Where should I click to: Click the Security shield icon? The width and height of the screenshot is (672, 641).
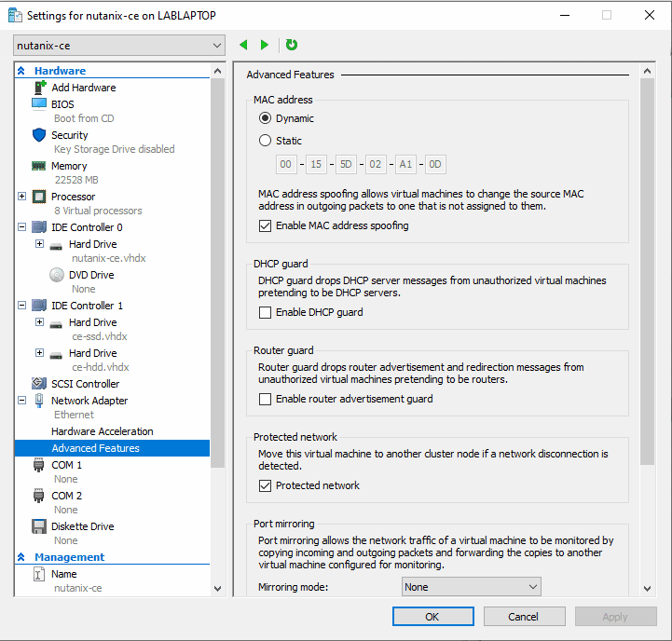click(x=39, y=135)
